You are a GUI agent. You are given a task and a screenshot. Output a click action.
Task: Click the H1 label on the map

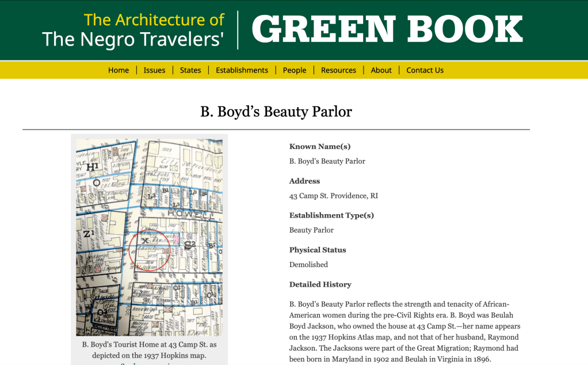pos(93,166)
